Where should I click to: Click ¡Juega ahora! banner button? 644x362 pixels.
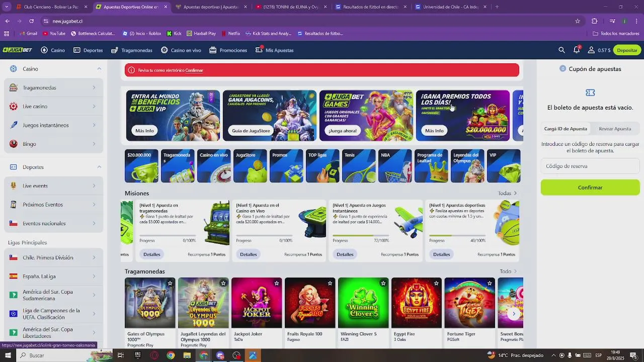(x=343, y=131)
